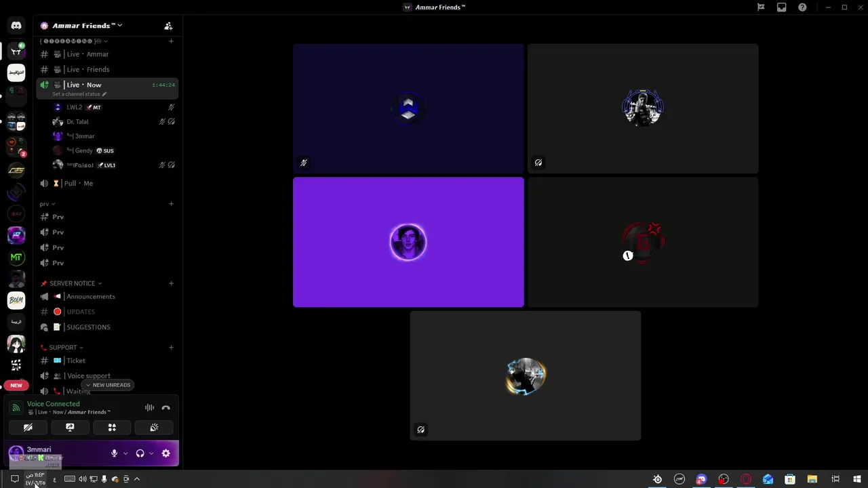Screen dimensions: 868x488
Task: Jump to NEW UNREADS
Action: click(x=107, y=385)
